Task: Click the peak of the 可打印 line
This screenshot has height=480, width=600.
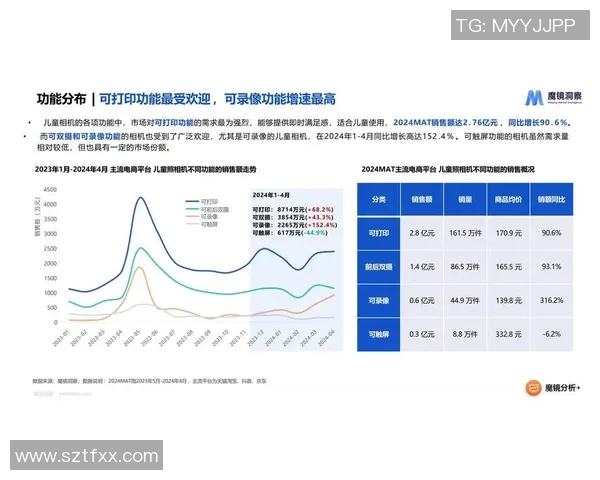Action: point(140,198)
